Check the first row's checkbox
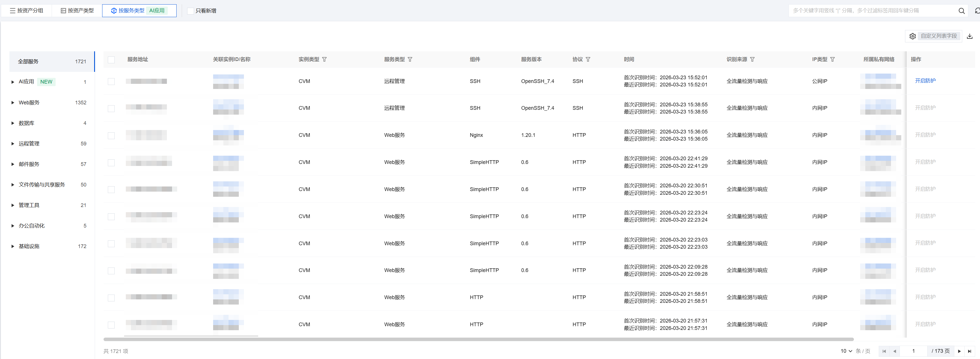The width and height of the screenshot is (980, 359). (111, 81)
